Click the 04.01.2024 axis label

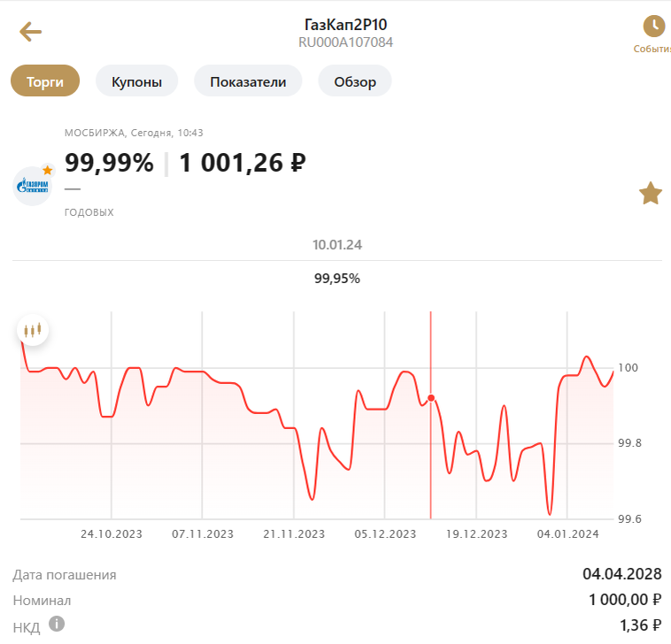(x=567, y=533)
